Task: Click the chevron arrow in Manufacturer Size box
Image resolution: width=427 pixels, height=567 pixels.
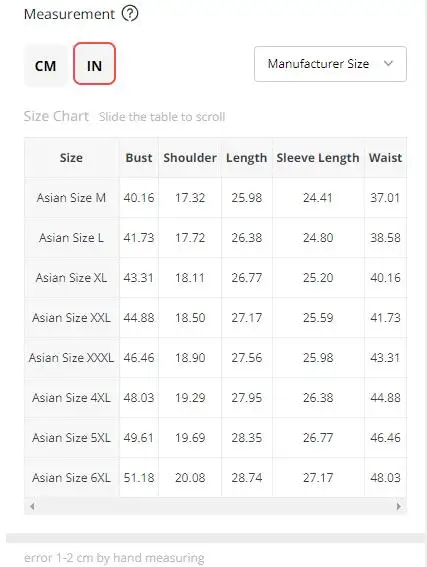Action: [388, 64]
